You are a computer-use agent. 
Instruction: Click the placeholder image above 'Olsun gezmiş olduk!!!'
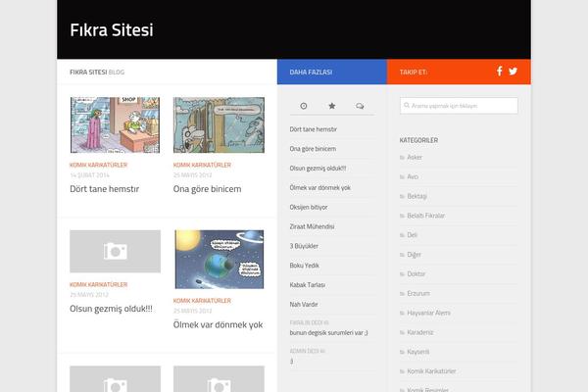coord(115,252)
